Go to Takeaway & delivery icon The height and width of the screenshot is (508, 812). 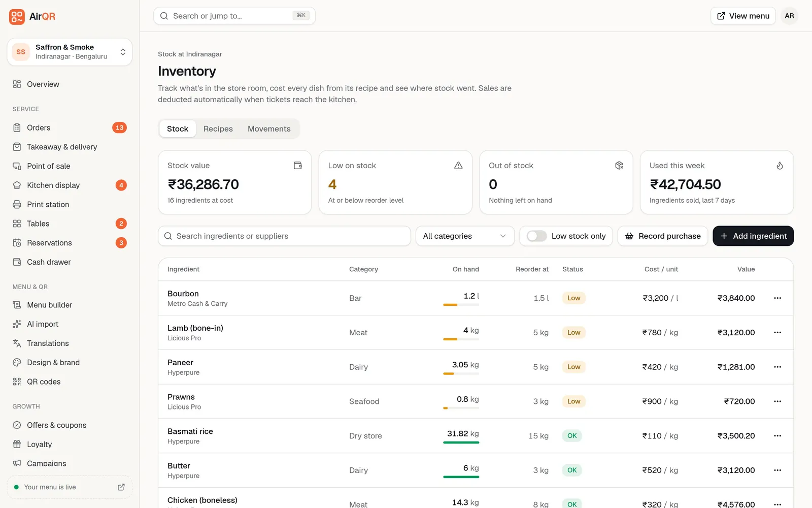(17, 147)
